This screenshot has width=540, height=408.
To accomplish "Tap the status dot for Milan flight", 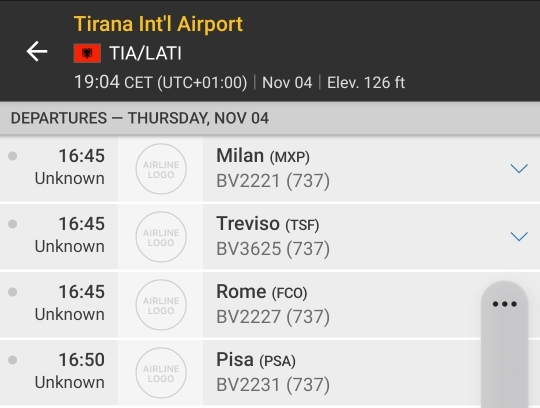I will pyautogui.click(x=13, y=156).
